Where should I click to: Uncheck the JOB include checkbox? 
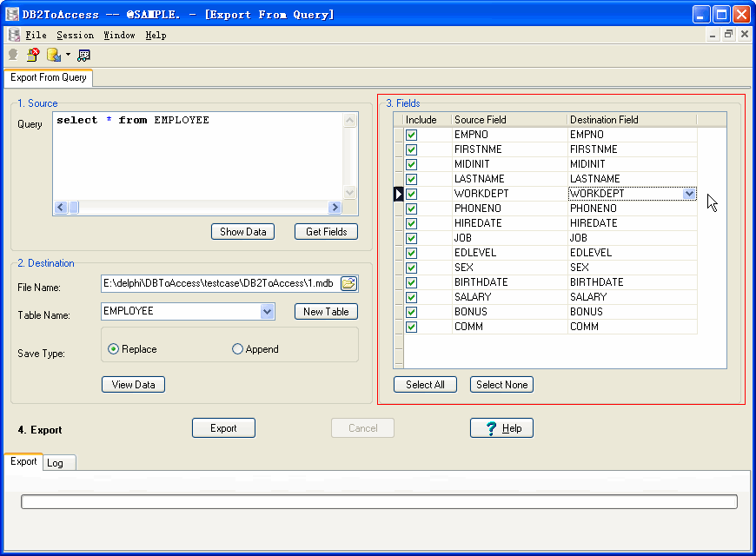pos(411,238)
